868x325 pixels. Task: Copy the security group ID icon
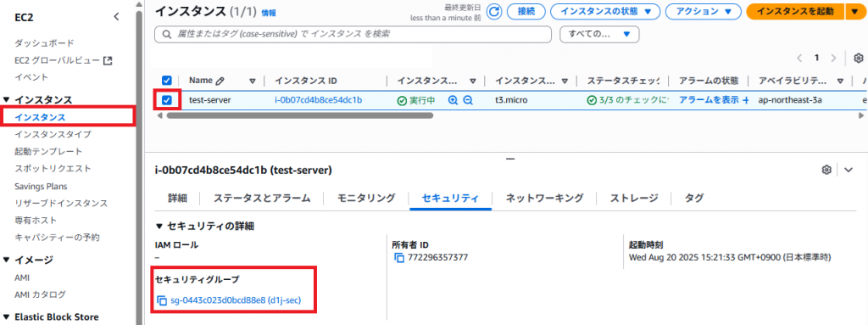pyautogui.click(x=162, y=300)
